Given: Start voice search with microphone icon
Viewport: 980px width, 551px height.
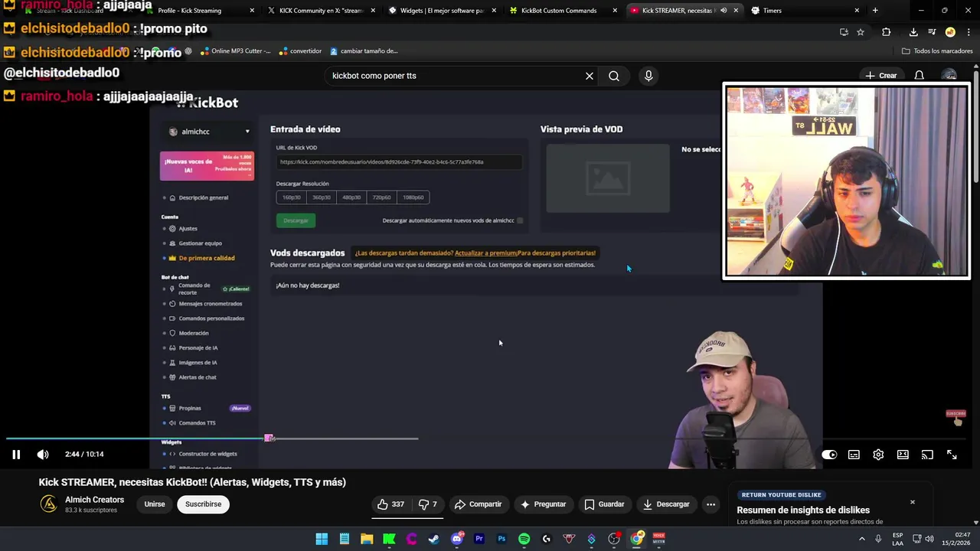Looking at the screenshot, I should coord(648,76).
